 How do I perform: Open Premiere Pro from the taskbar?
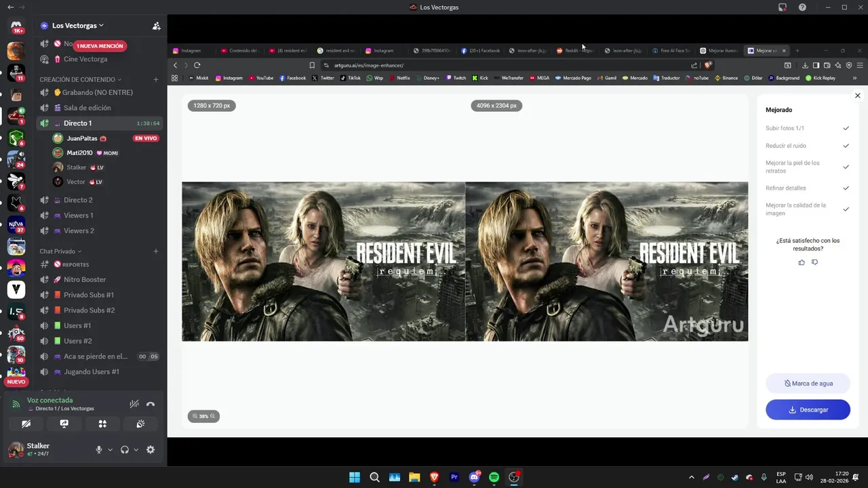tap(454, 477)
